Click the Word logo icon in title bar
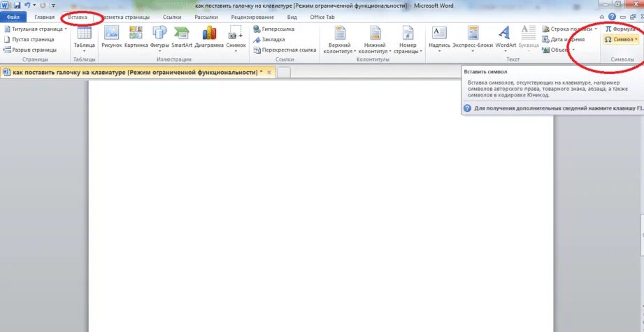 pos(6,6)
